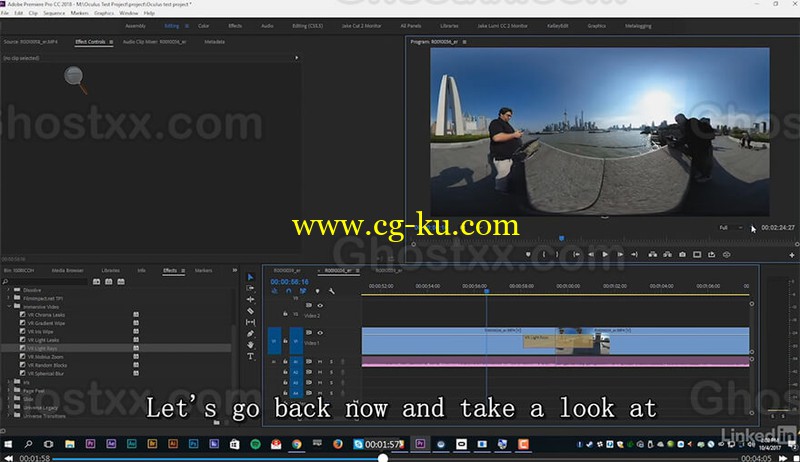This screenshot has height=462, width=800.
Task: Click Add Marker in Program Monitor
Action: [x=528, y=254]
